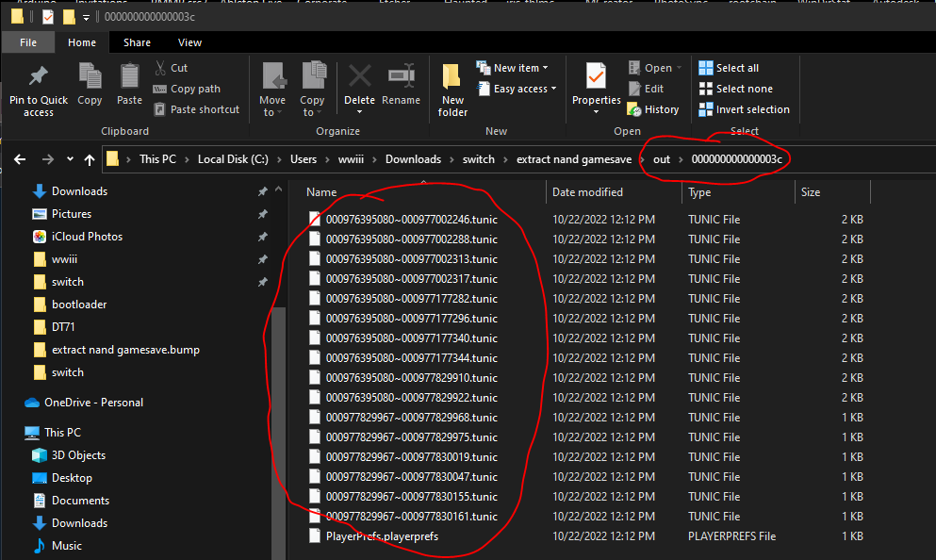Navigate to Local Disk (C:) breadcrumb

point(233,159)
